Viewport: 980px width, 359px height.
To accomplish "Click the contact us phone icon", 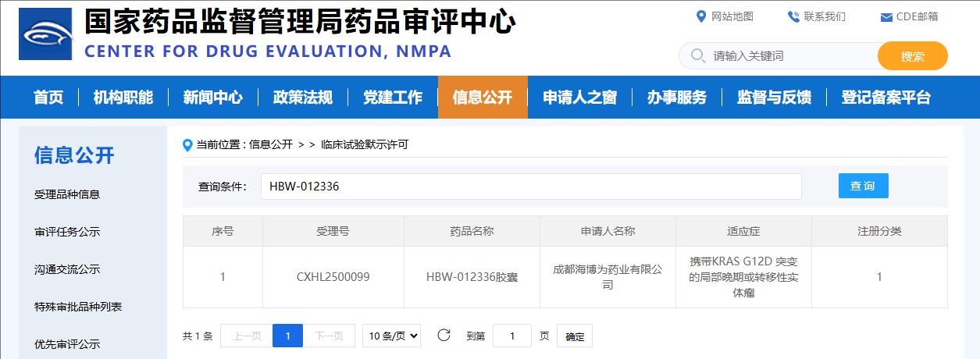I will (x=793, y=16).
